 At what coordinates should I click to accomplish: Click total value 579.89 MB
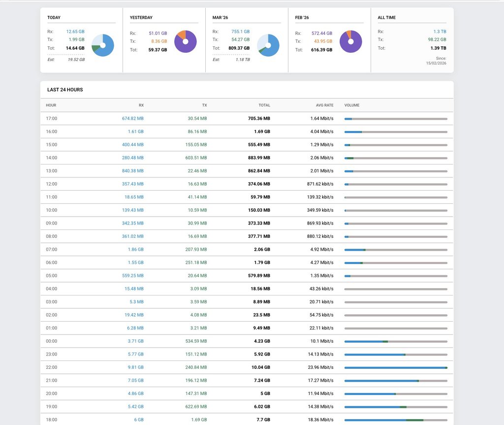click(x=259, y=276)
